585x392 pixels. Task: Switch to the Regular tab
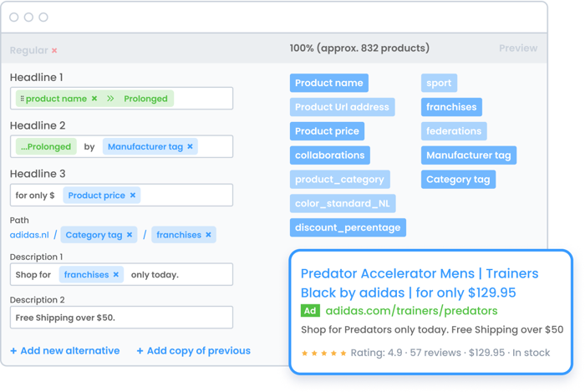pos(28,50)
